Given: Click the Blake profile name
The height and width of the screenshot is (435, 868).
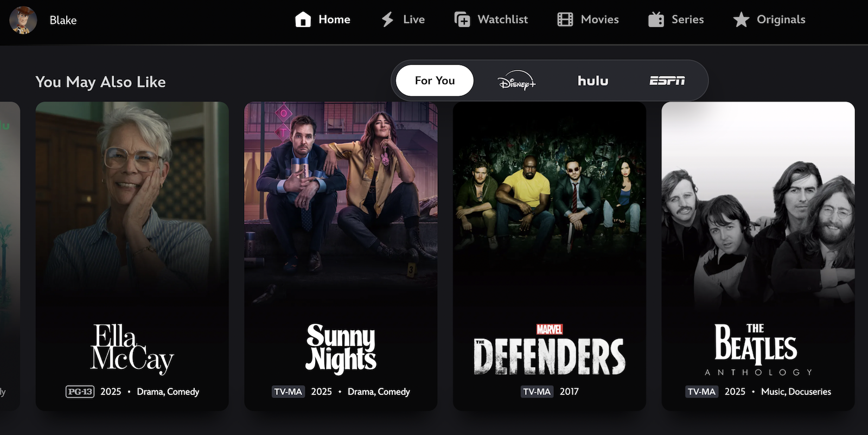Looking at the screenshot, I should (63, 20).
